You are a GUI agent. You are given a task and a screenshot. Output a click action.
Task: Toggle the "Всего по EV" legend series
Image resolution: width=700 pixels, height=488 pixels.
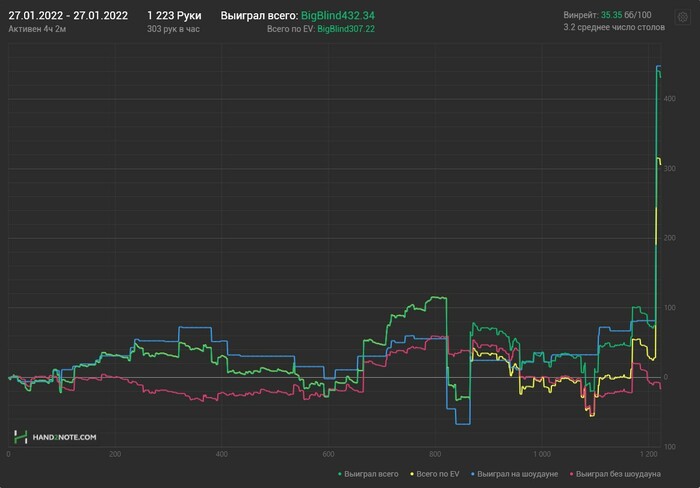[x=434, y=474]
